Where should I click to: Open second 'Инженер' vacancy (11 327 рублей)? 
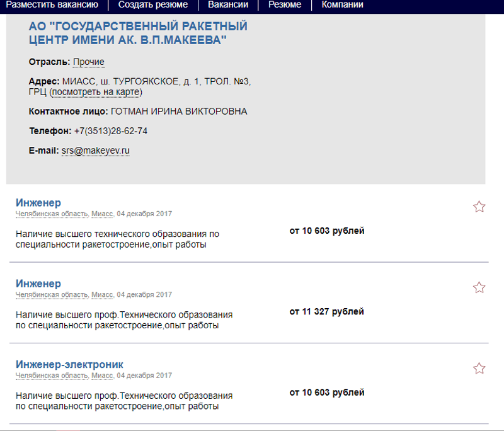click(38, 284)
